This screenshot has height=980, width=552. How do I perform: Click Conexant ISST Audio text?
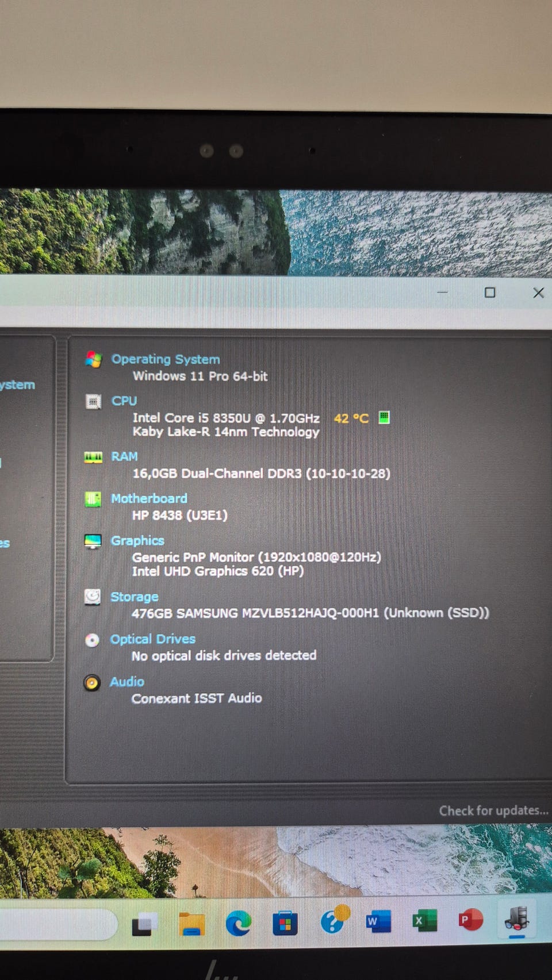tap(197, 698)
